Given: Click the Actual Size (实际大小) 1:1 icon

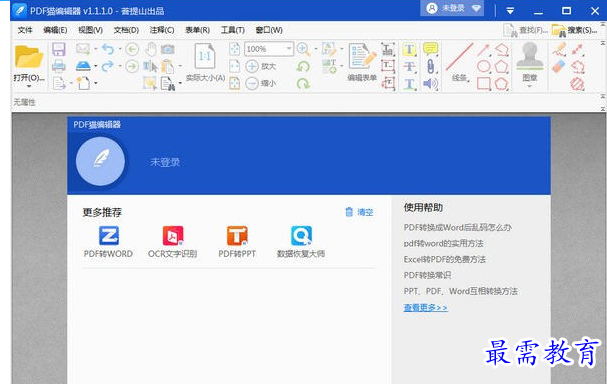Looking at the screenshot, I should click(205, 57).
